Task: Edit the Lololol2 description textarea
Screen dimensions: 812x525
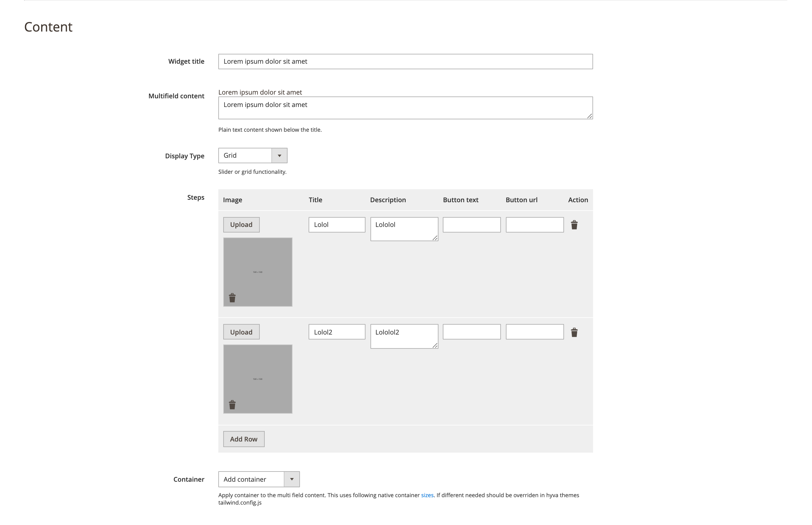Action: tap(404, 336)
